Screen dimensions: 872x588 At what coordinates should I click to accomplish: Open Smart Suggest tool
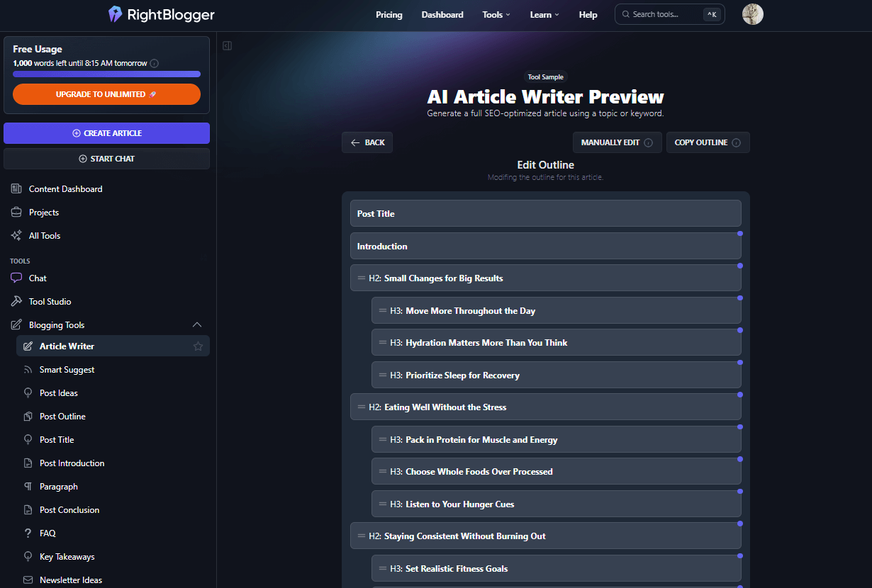[67, 370]
